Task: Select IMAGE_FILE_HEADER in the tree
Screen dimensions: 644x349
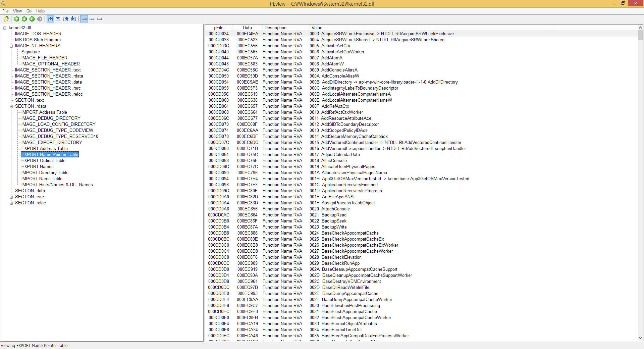Action: (x=44, y=58)
